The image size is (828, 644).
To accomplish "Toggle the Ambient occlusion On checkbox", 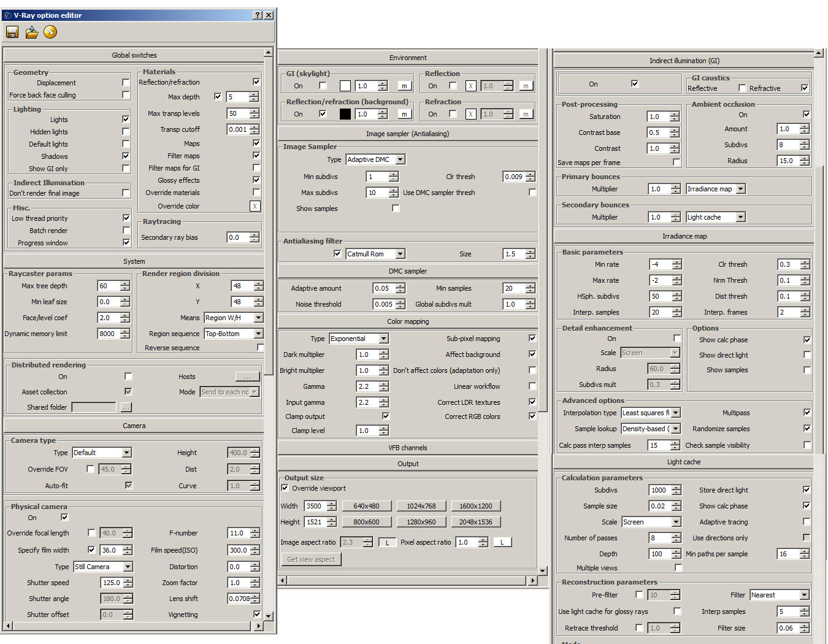I will point(807,114).
